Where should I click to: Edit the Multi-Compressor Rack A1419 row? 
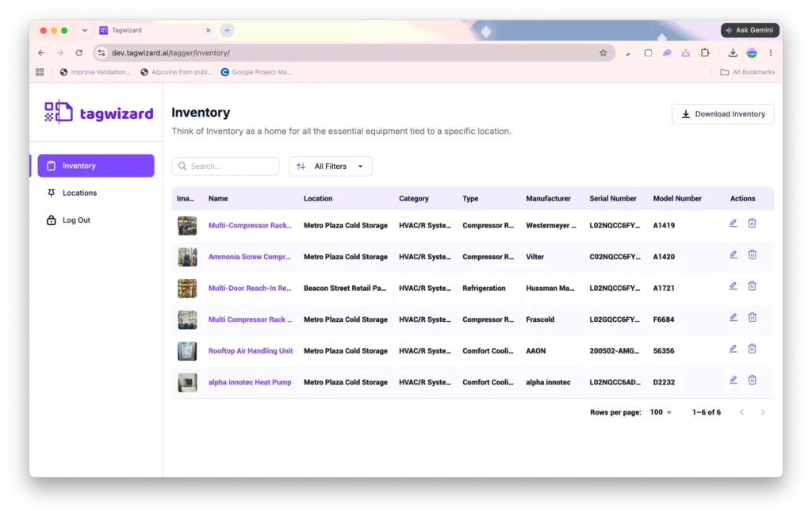733,224
